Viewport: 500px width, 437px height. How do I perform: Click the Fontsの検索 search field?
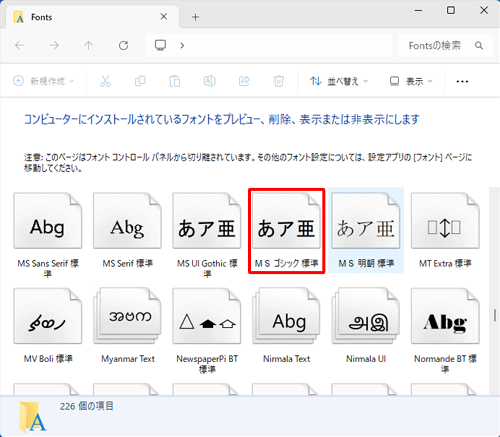point(445,45)
